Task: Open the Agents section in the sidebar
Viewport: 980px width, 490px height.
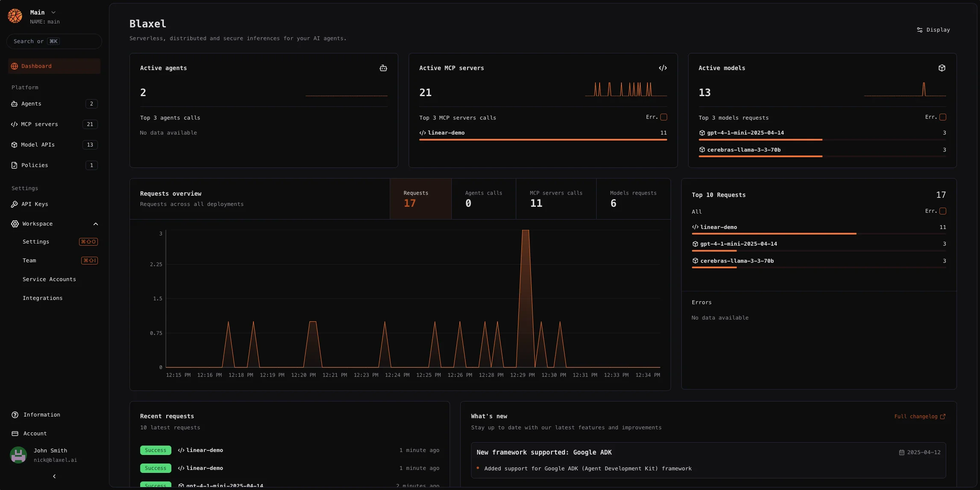Action: point(31,103)
